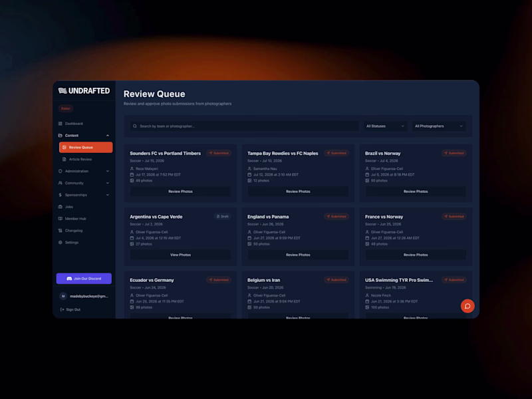Click the Sponsorships dollar icon

tap(61, 195)
